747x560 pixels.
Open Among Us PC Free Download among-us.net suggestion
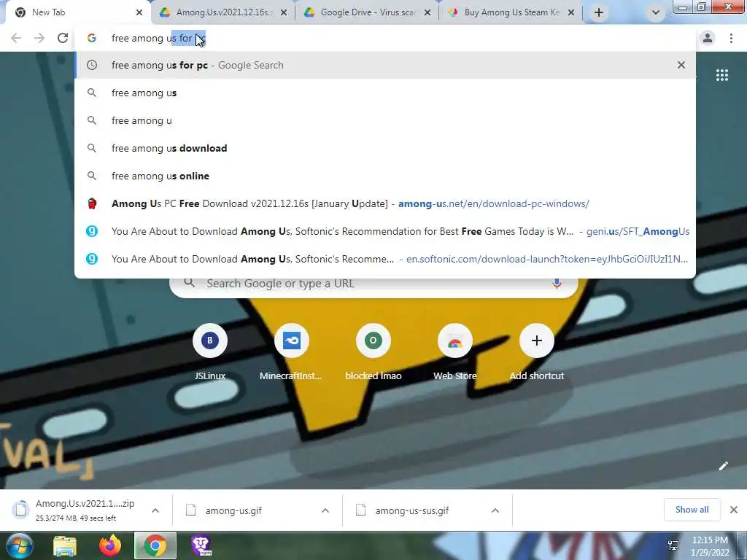385,203
